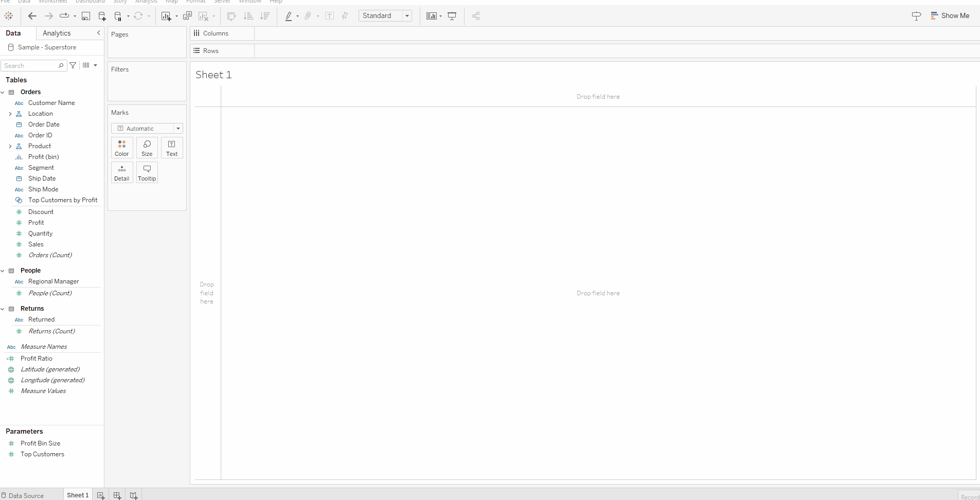Viewport: 980px width, 500px height.
Task: Click the Save workbook icon
Action: (x=86, y=16)
